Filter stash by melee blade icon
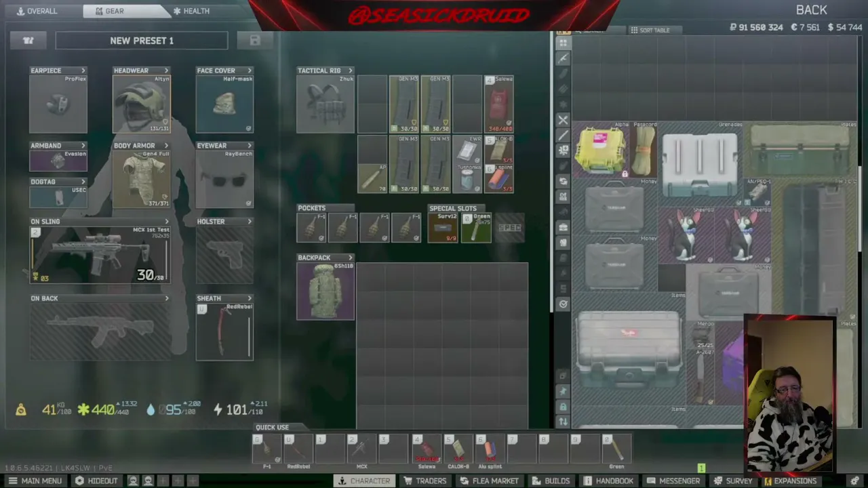 click(563, 136)
